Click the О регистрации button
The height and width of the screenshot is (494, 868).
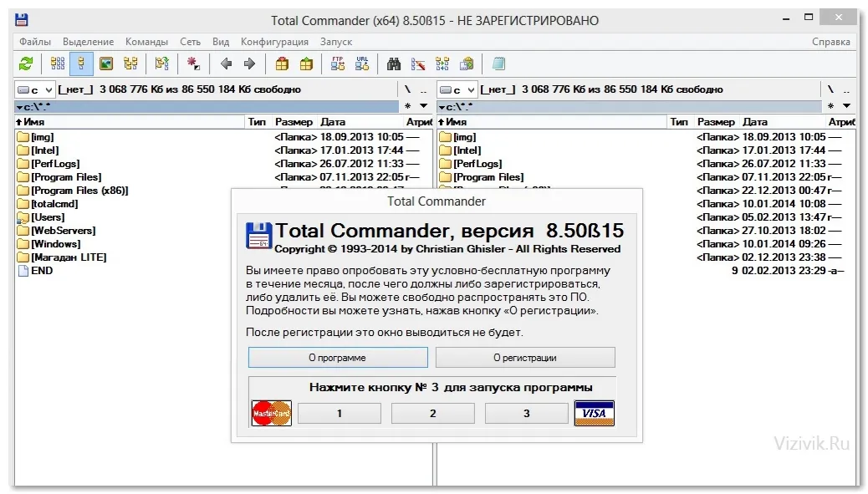525,358
